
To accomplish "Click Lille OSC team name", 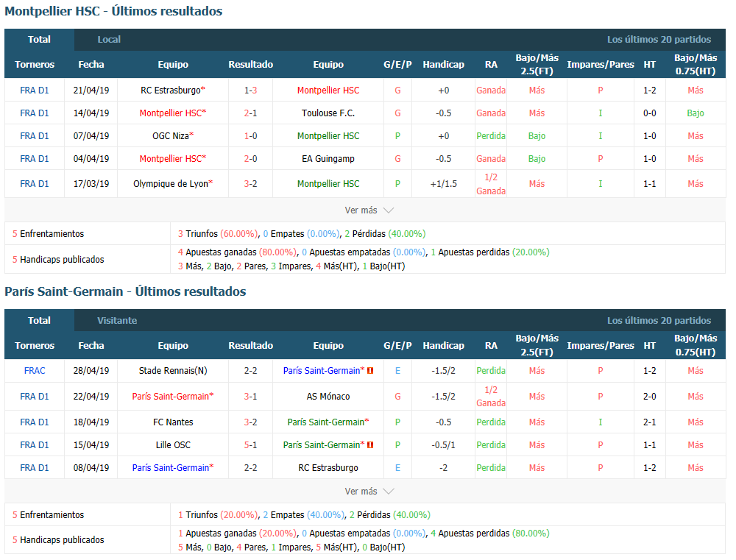I will coord(173,445).
